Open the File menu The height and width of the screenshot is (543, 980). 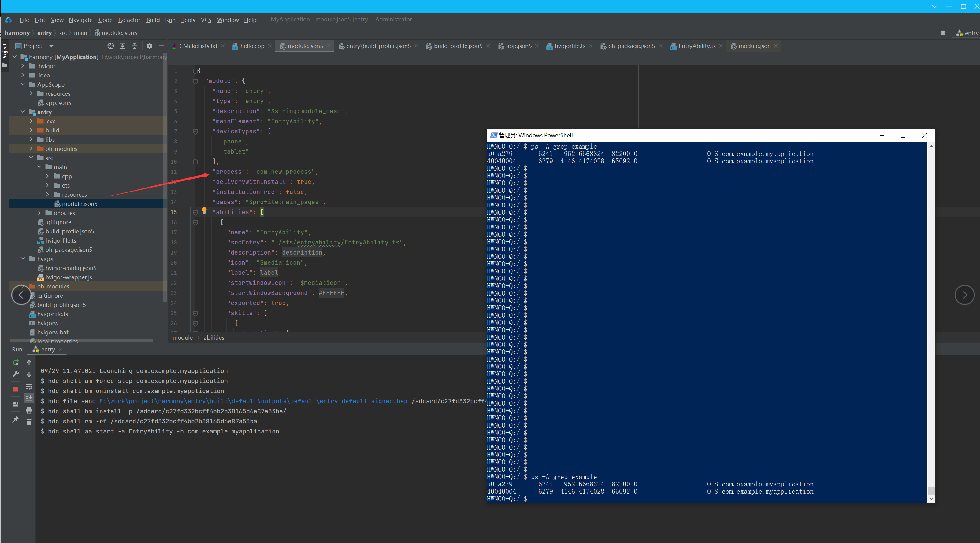click(24, 20)
